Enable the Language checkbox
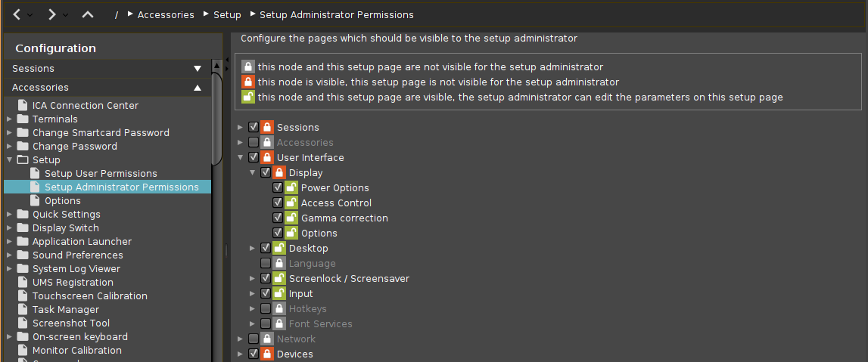The height and width of the screenshot is (362, 868). pos(266,264)
